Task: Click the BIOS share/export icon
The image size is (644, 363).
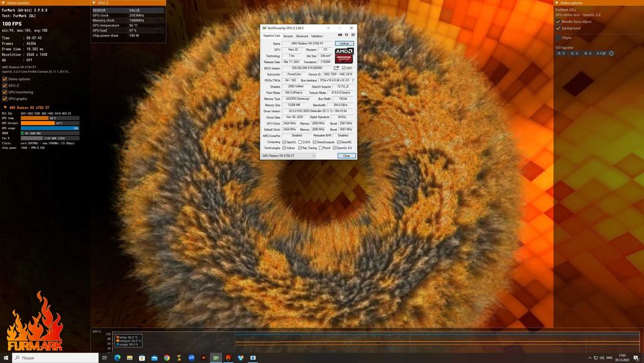Action: pyautogui.click(x=336, y=68)
